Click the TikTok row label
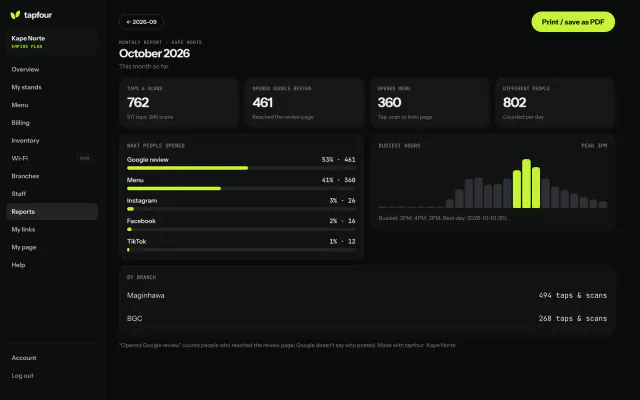 click(136, 241)
